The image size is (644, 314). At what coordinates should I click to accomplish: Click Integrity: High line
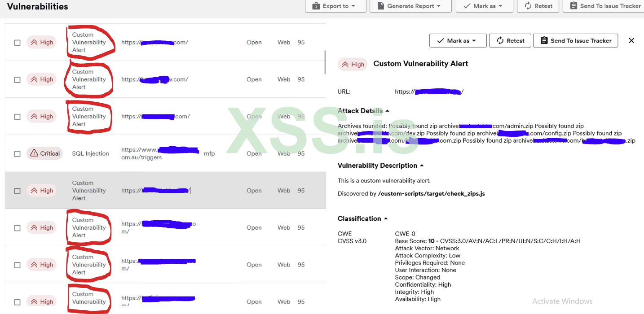(x=415, y=292)
